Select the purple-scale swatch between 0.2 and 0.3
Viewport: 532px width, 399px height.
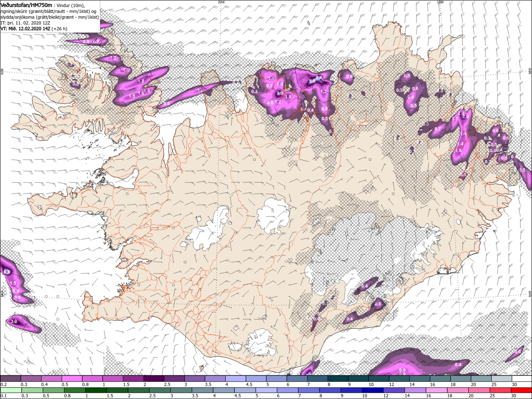click(10, 379)
